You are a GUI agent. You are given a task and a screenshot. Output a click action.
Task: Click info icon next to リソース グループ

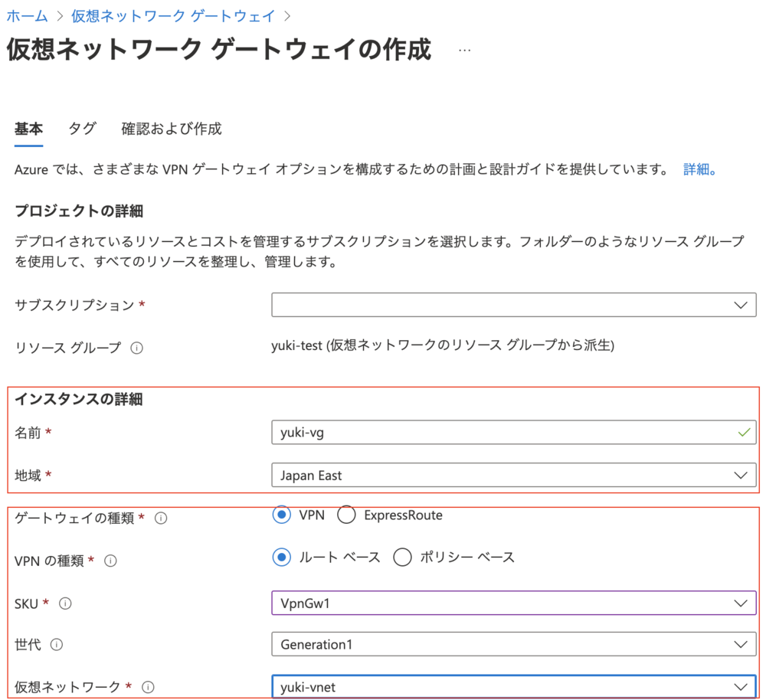(x=137, y=348)
